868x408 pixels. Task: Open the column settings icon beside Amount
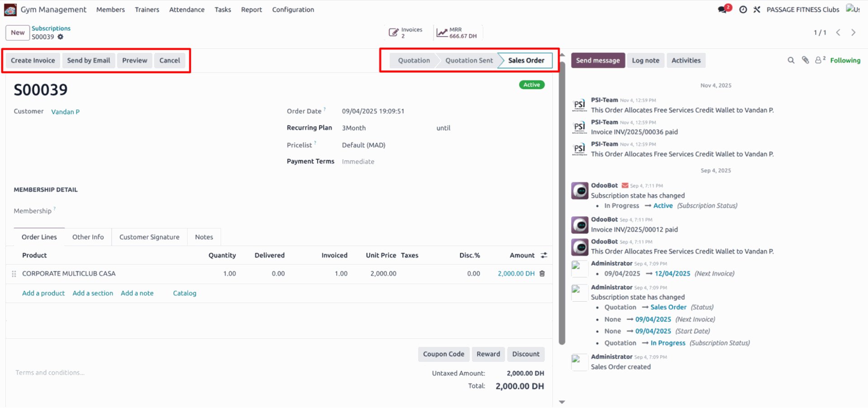point(544,256)
